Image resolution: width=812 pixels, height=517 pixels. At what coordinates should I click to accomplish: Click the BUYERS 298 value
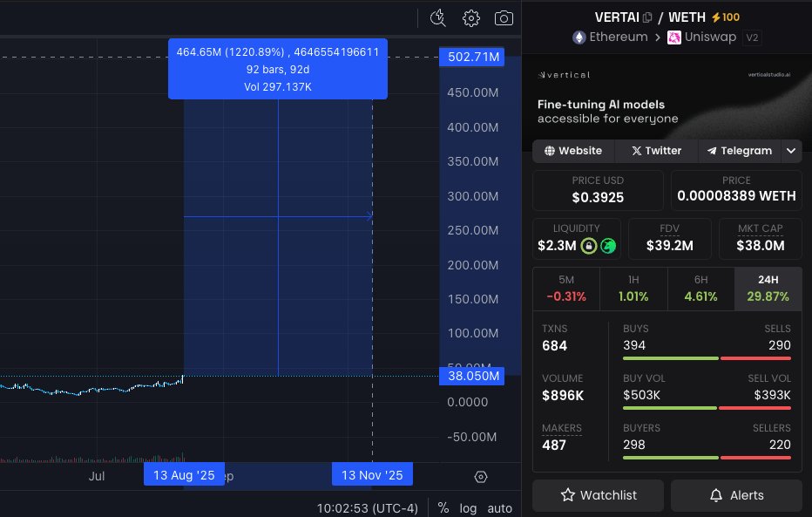point(634,445)
